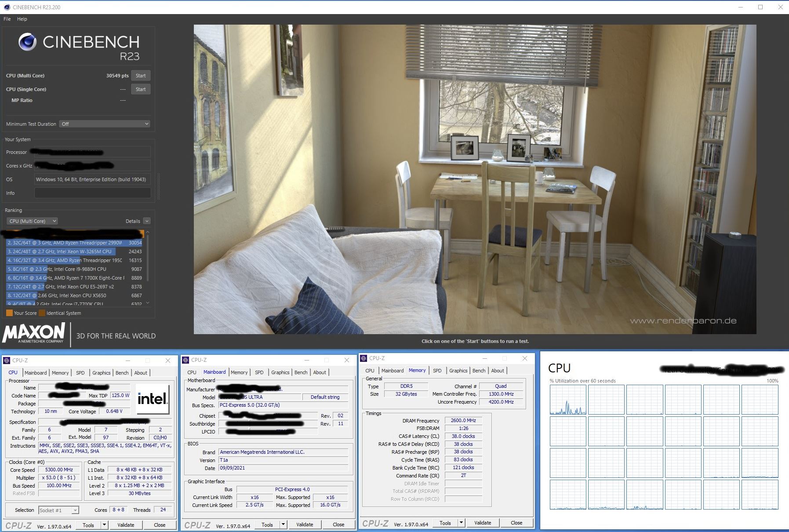
Task: Switch to Memory tab in the CPU-Z CPU window
Action: [x=60, y=373]
